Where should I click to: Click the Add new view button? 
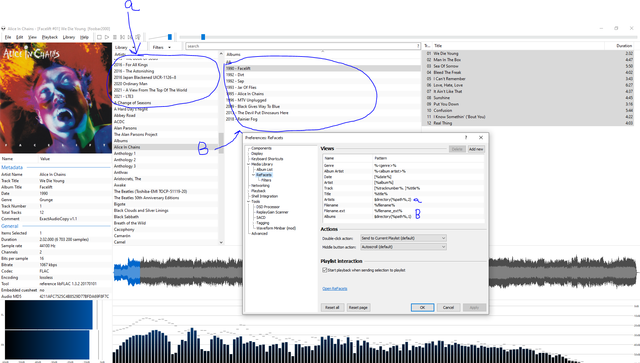pos(476,149)
